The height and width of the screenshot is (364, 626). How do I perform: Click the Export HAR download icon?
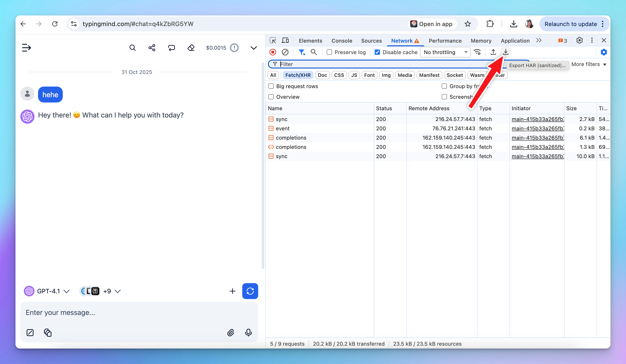[x=506, y=52]
